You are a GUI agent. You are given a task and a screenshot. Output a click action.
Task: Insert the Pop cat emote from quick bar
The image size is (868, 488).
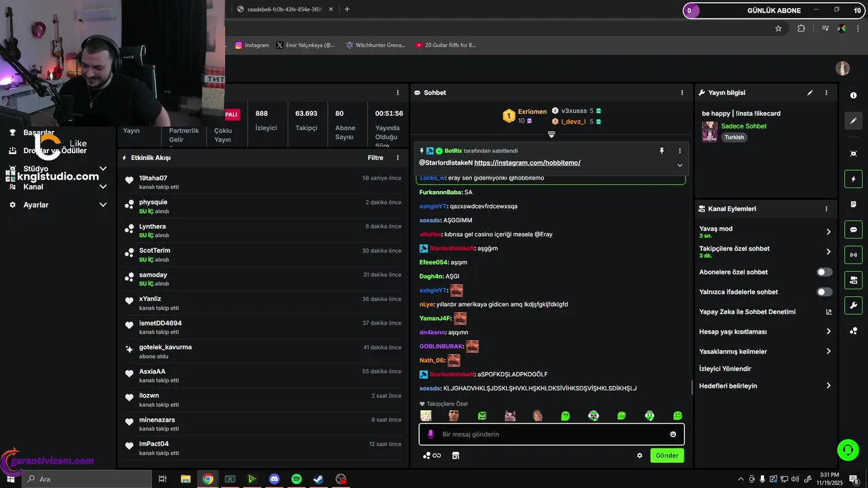click(x=510, y=415)
